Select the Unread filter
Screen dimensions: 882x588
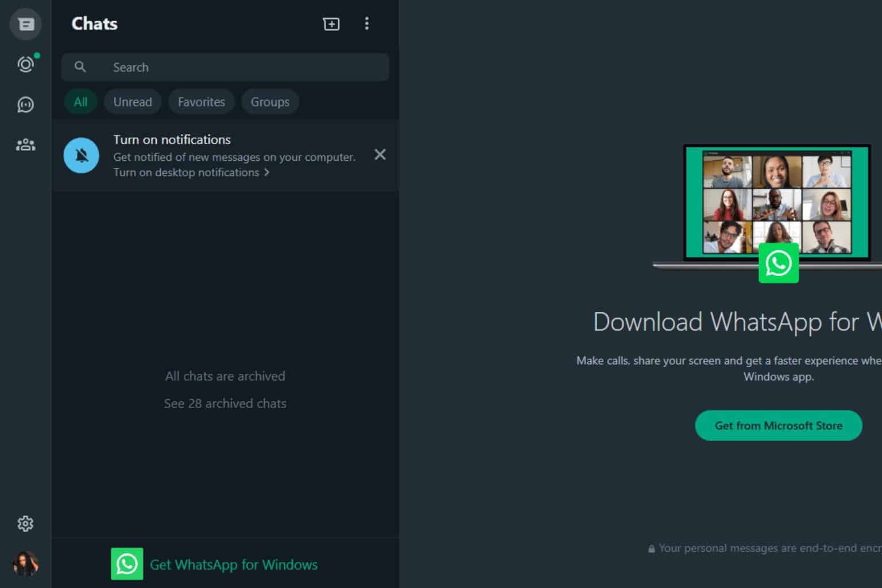tap(133, 102)
